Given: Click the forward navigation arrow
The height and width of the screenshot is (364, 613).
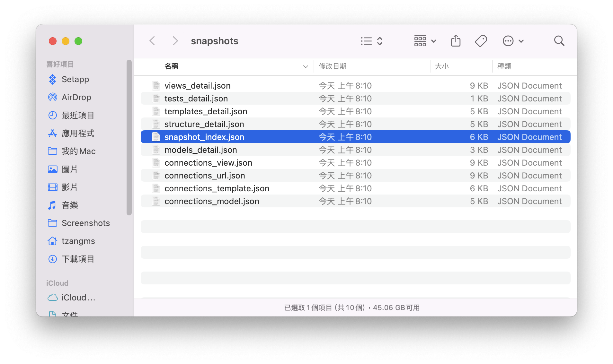Looking at the screenshot, I should coord(175,41).
